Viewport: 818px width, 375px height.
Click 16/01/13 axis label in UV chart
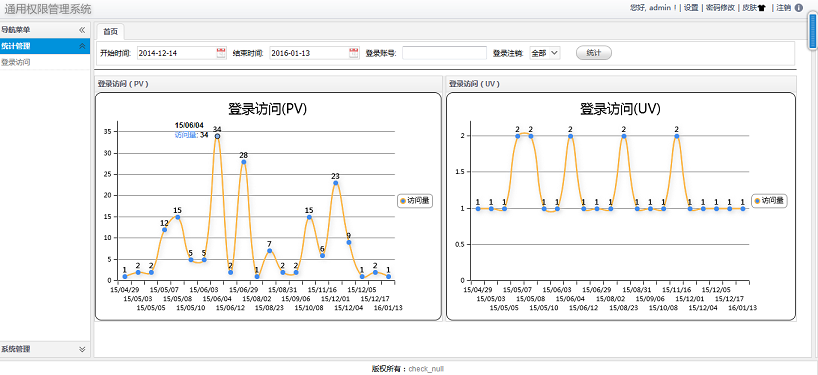pyautogui.click(x=742, y=308)
